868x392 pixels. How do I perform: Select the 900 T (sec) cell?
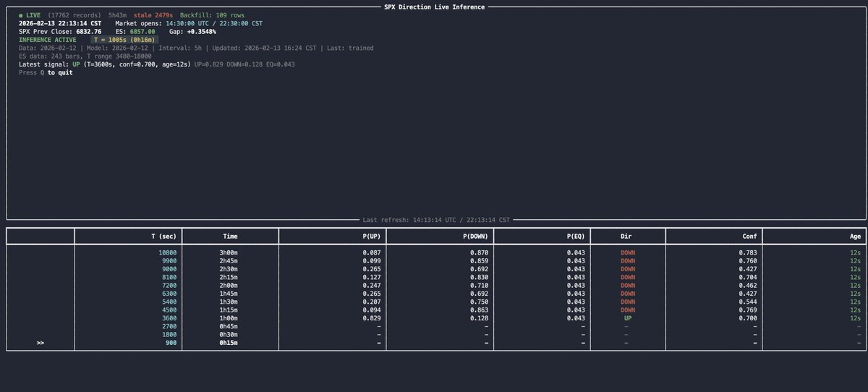click(171, 343)
